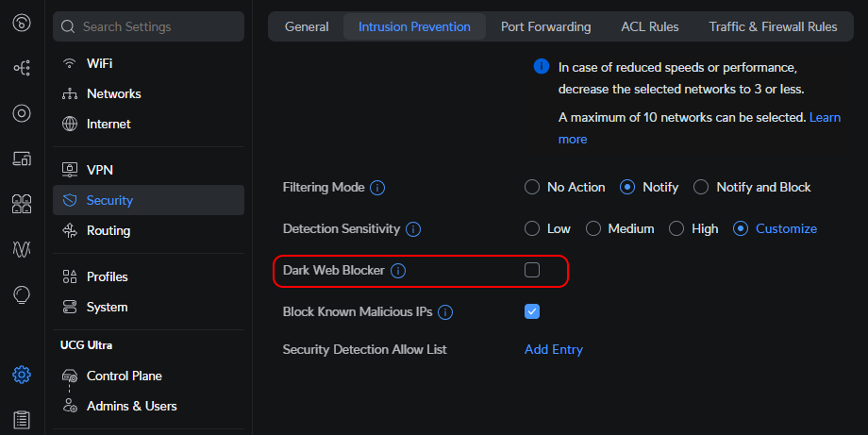Click Add Entry link
This screenshot has width=868, height=435.
554,349
